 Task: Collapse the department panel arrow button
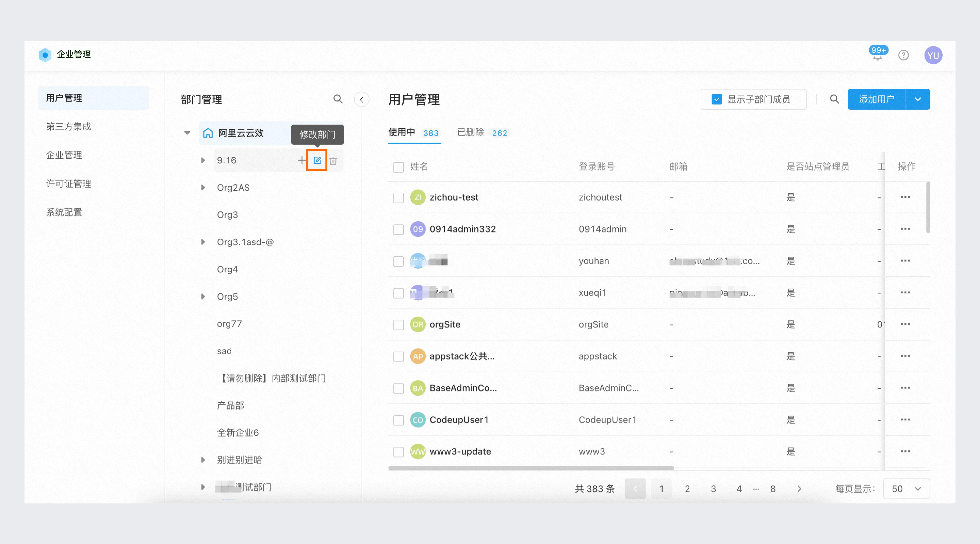pos(361,100)
